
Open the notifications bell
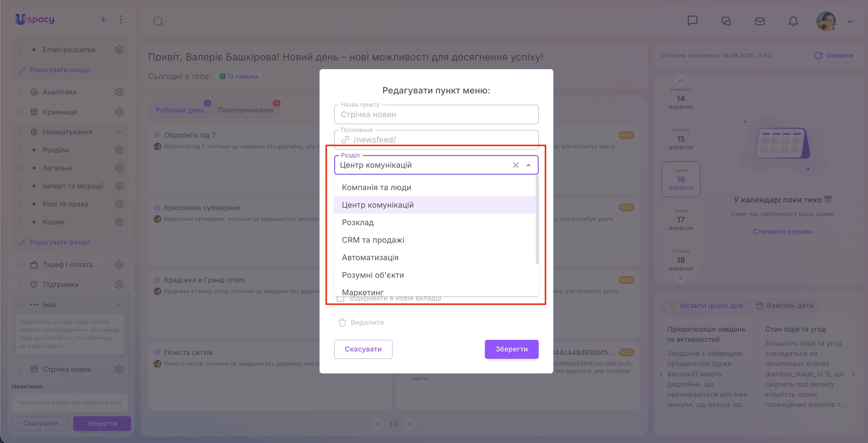coord(793,22)
